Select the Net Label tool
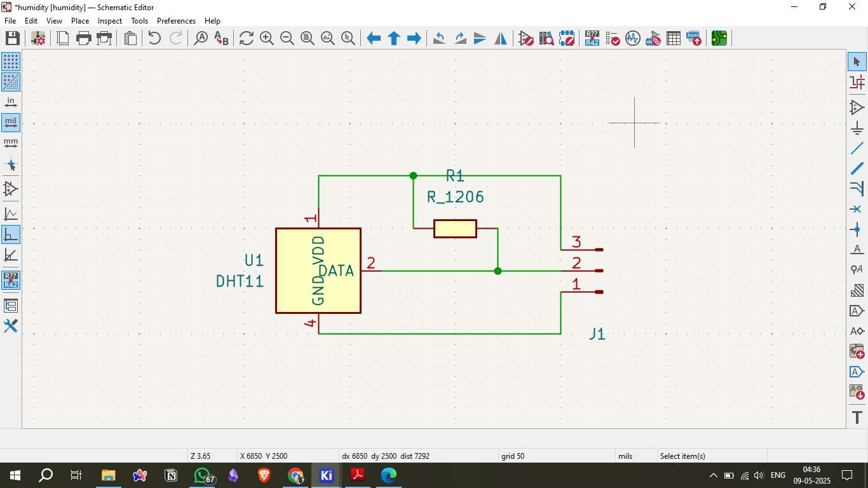868x488 pixels. [x=857, y=250]
